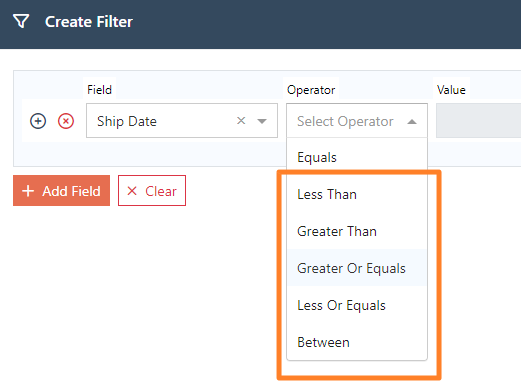Click the red-outlined Clear button

(152, 191)
